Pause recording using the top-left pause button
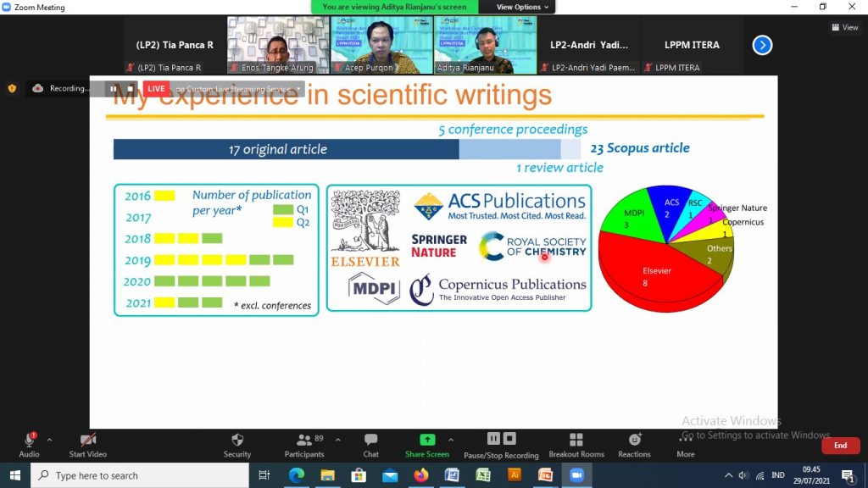This screenshot has width=868, height=488. click(x=113, y=88)
